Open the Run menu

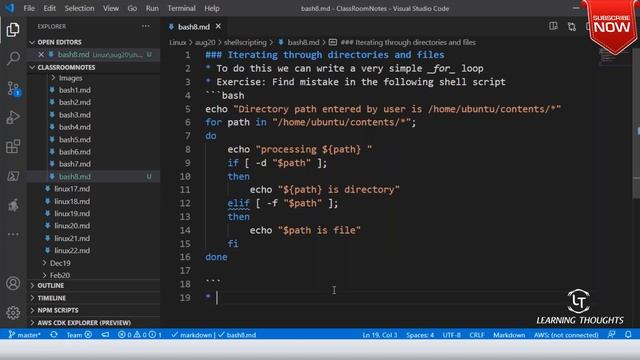click(152, 8)
